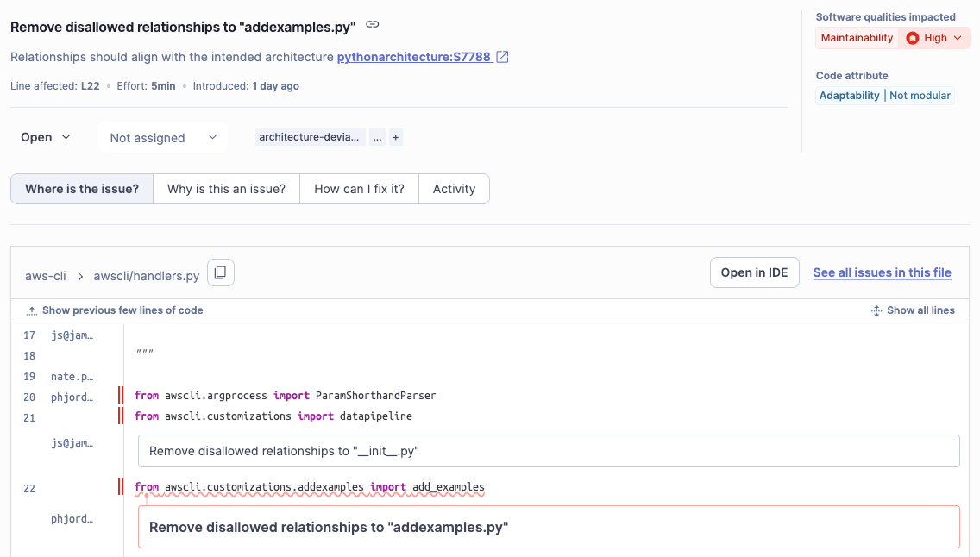Click line number 17

click(x=29, y=335)
